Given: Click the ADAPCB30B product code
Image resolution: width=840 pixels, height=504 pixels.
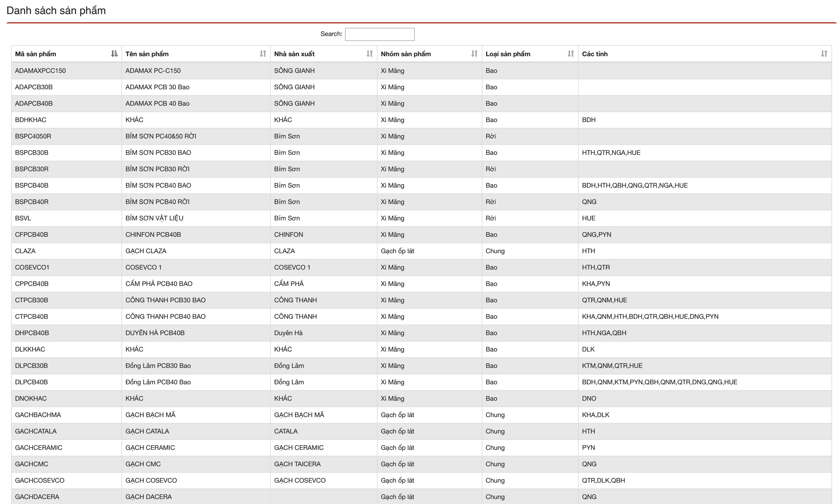Looking at the screenshot, I should 34,87.
